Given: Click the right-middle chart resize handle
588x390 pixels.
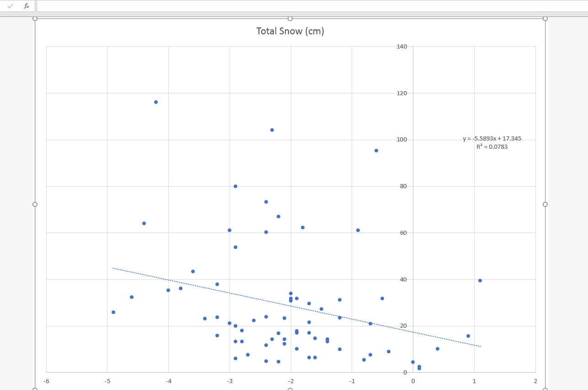Looking at the screenshot, I should pos(545,204).
